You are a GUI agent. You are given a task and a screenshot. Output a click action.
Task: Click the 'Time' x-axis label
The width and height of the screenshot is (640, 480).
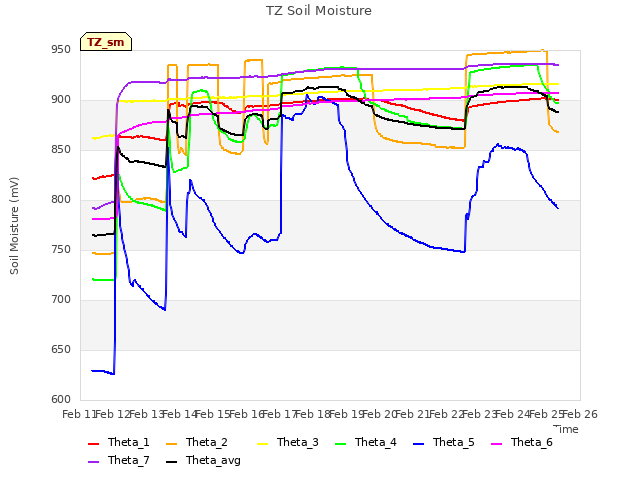(566, 429)
